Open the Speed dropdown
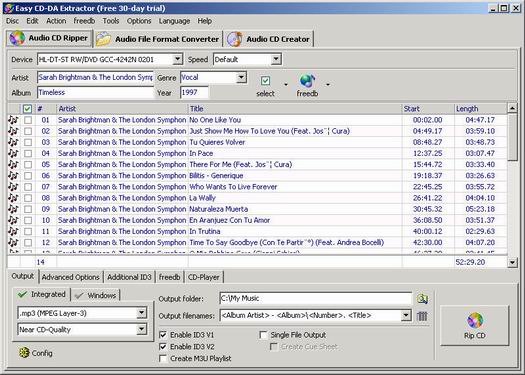The image size is (525, 375). pyautogui.click(x=276, y=60)
